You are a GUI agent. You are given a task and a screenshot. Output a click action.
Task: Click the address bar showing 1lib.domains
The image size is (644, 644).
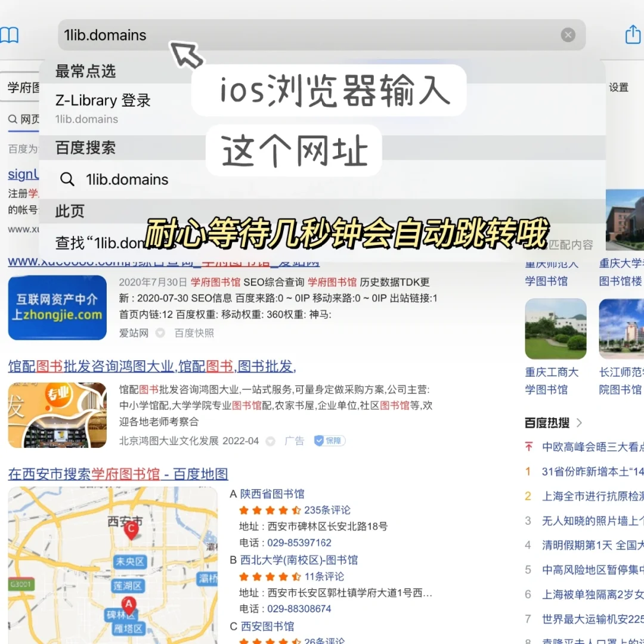click(x=321, y=35)
